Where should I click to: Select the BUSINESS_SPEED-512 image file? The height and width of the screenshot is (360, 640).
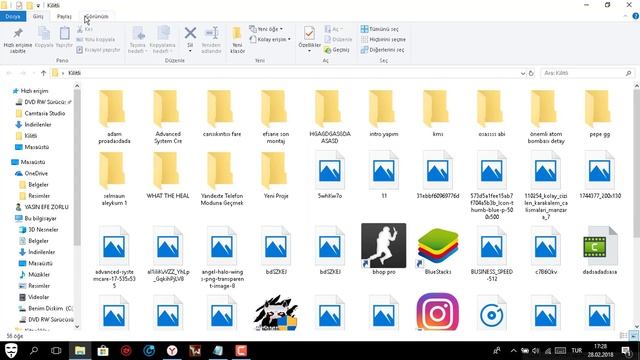tap(492, 253)
